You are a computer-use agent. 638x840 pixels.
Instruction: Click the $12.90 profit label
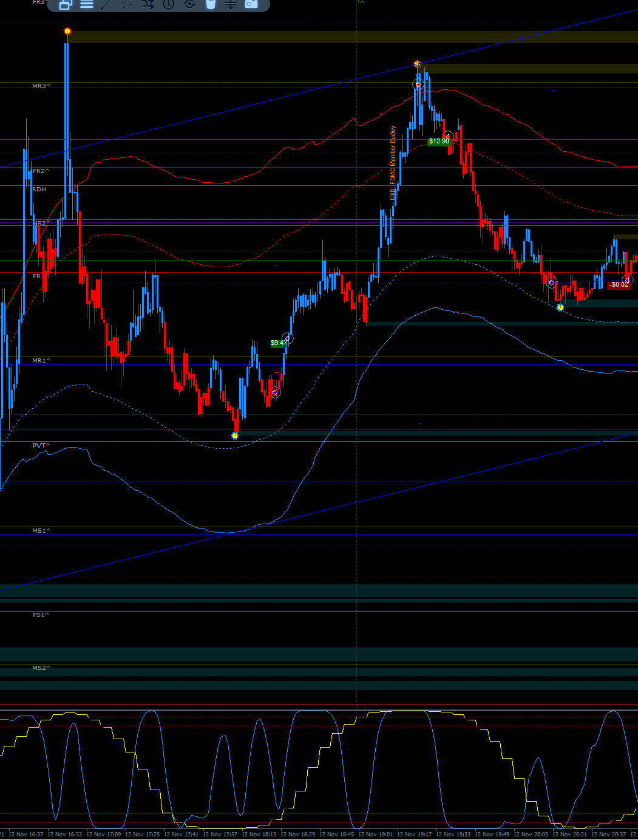coord(439,142)
